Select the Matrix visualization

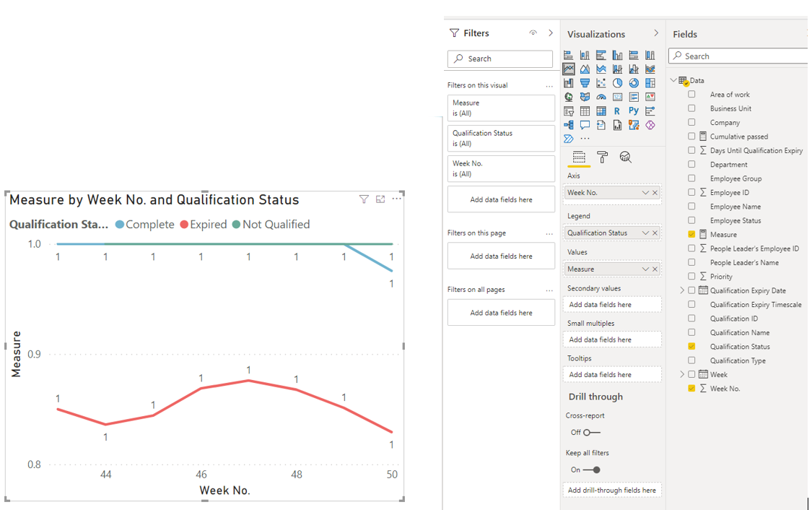(x=601, y=111)
